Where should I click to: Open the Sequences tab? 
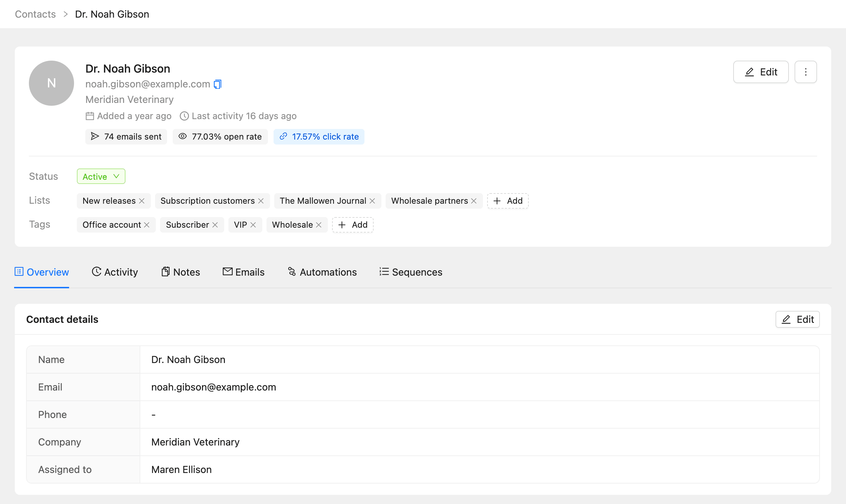tap(411, 272)
